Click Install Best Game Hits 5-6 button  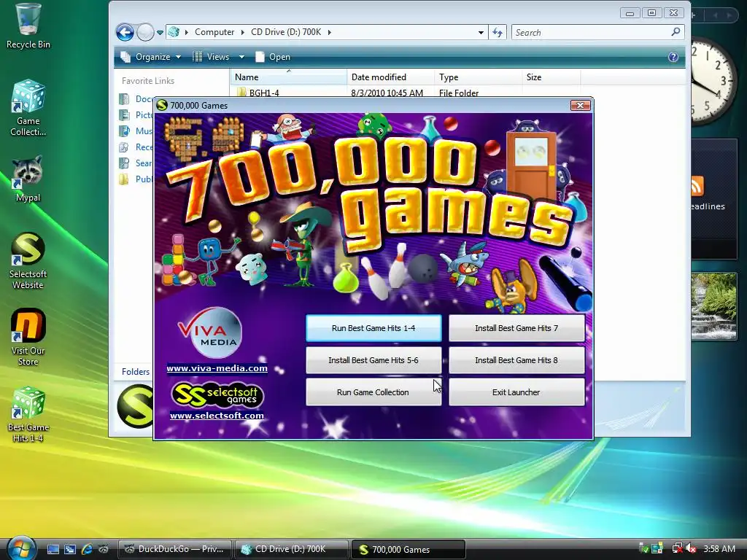[373, 360]
